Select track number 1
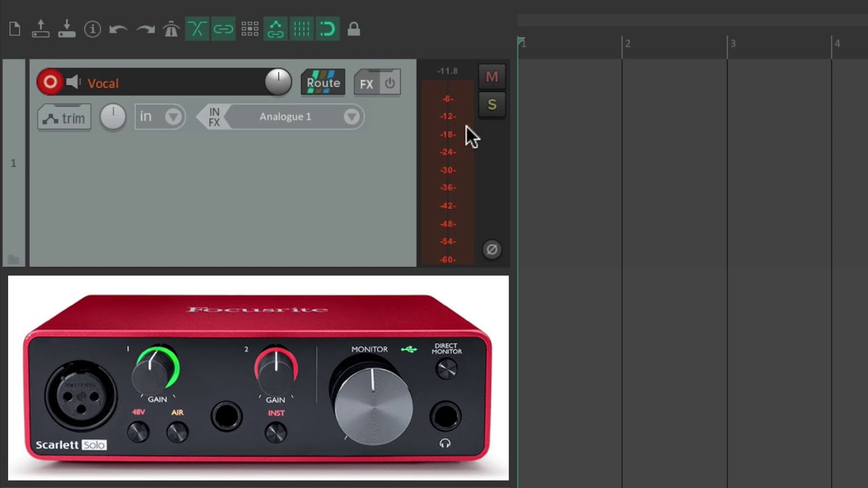Image resolution: width=868 pixels, height=488 pixels. click(13, 163)
